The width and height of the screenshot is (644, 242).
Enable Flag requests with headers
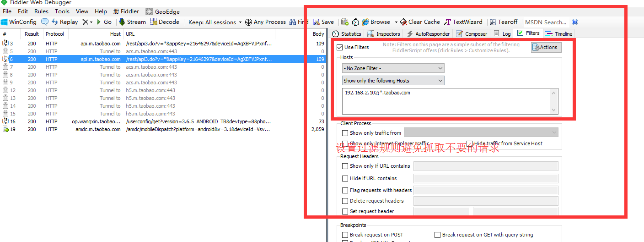coord(345,190)
